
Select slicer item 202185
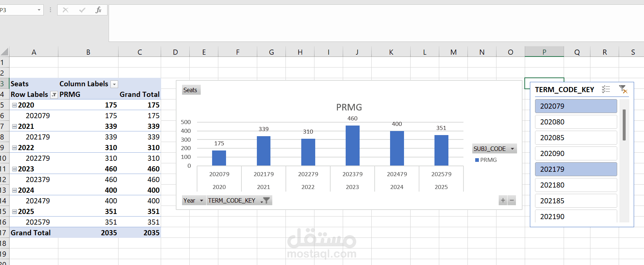pos(576,201)
